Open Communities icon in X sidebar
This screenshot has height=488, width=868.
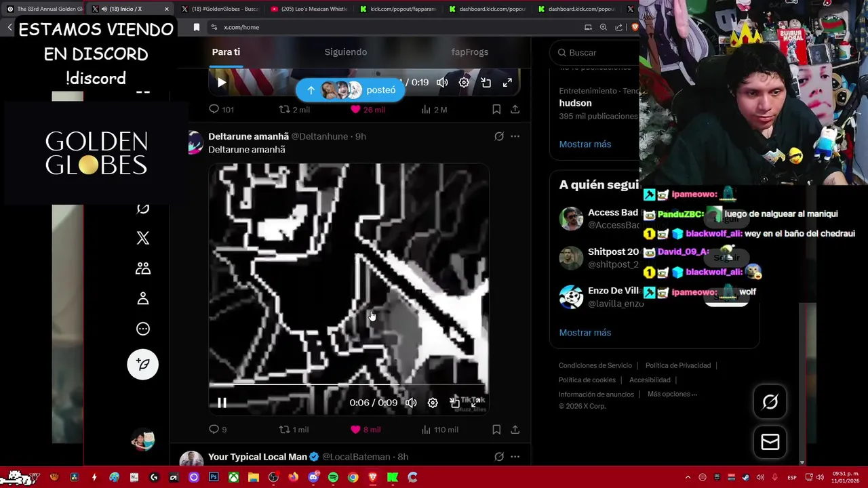pos(143,268)
